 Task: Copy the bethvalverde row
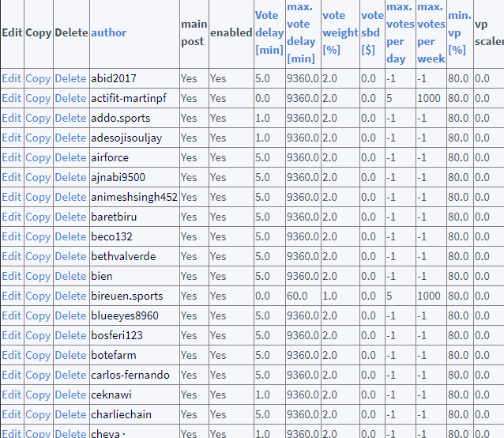(38, 256)
